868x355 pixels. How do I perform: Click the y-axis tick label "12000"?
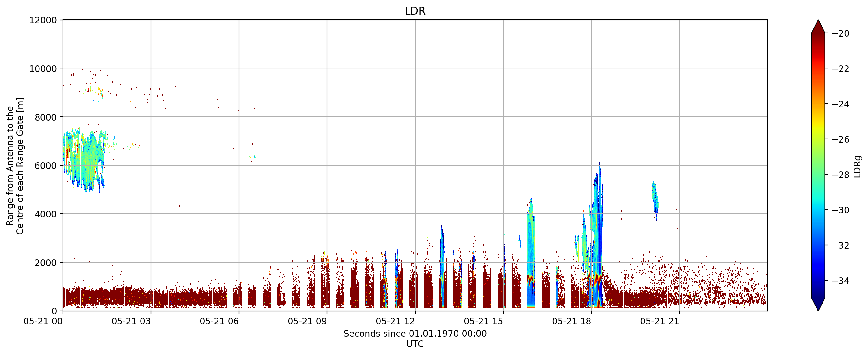tap(43, 20)
